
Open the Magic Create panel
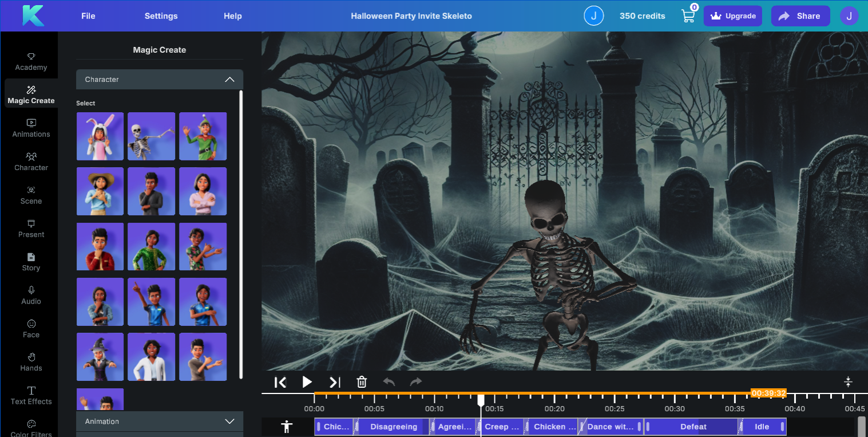[x=30, y=93]
